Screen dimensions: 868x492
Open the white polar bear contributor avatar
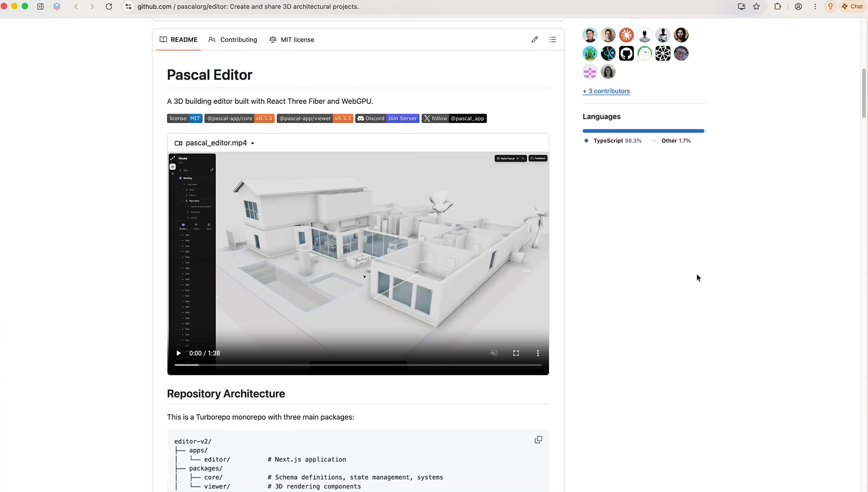tap(645, 54)
